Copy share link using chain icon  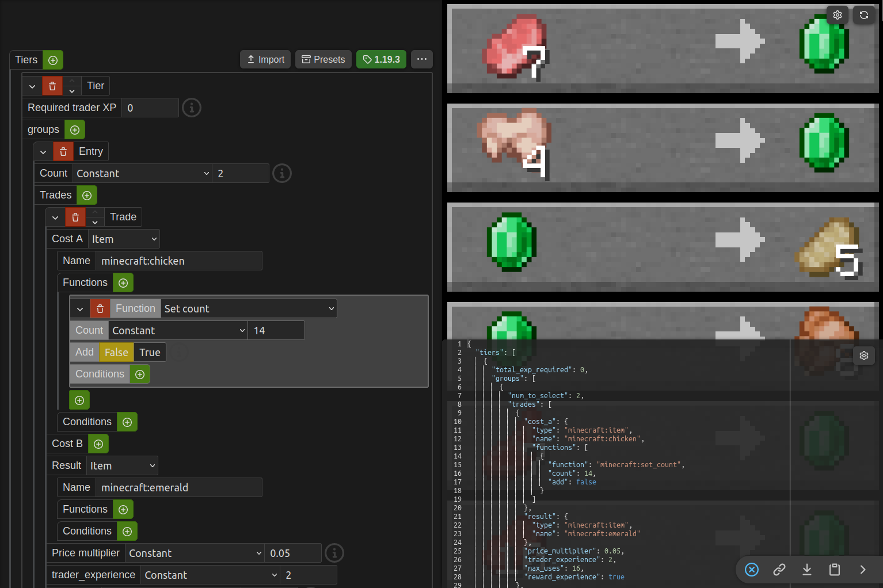(779, 570)
